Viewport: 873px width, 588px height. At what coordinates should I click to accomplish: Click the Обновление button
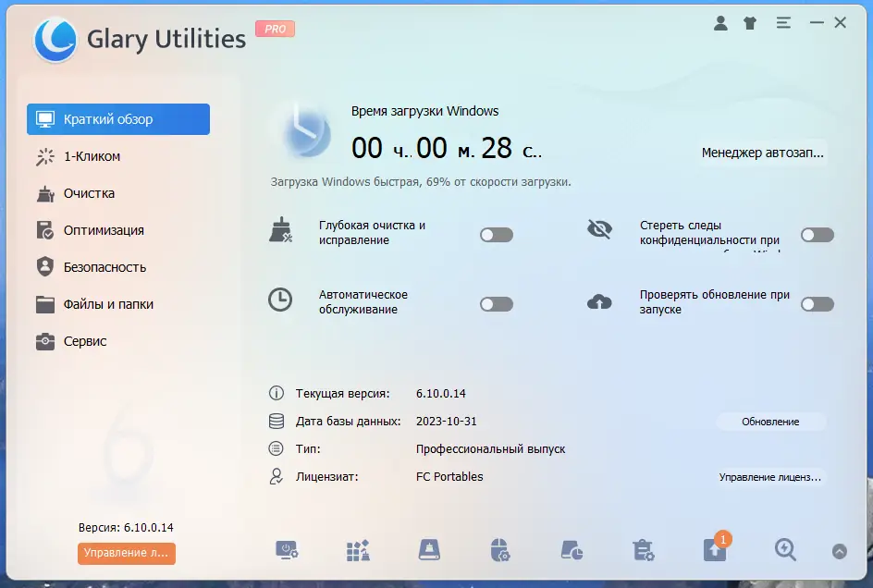(x=771, y=422)
